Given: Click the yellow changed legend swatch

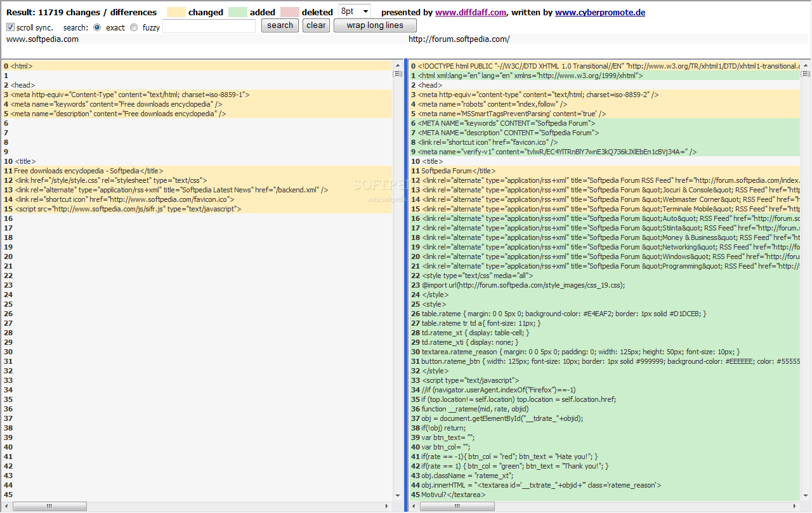Looking at the screenshot, I should point(176,12).
